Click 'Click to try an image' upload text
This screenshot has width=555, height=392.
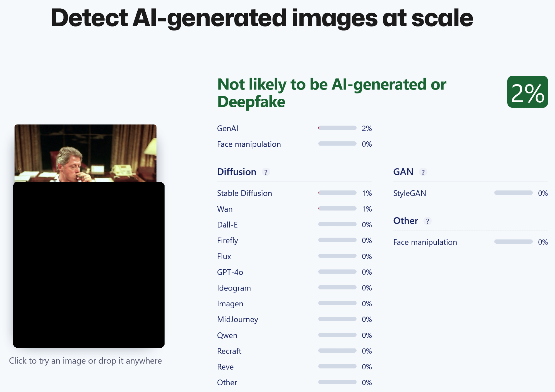coord(85,361)
